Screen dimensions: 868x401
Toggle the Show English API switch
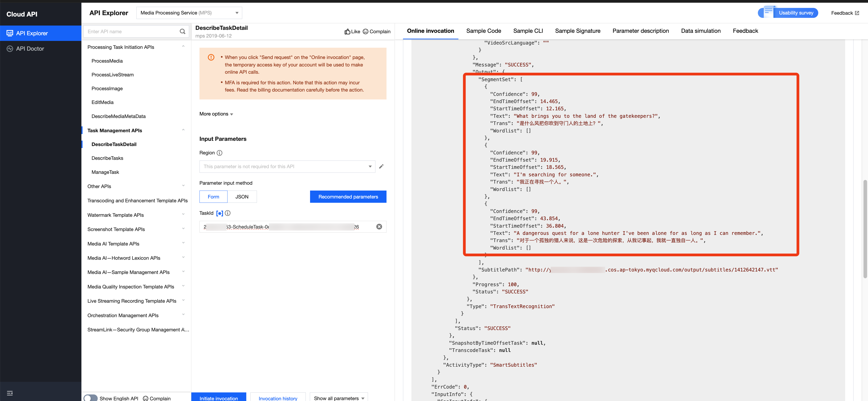coord(90,398)
